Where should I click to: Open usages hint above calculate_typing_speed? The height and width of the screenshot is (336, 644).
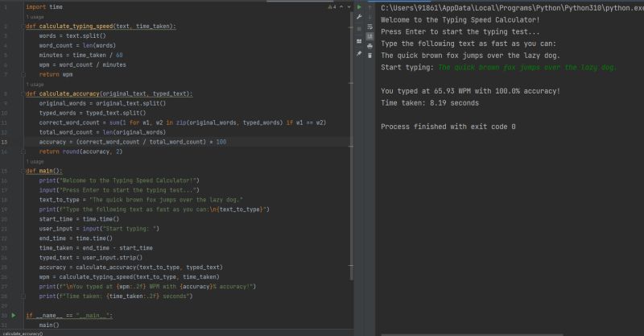pyautogui.click(x=35, y=17)
